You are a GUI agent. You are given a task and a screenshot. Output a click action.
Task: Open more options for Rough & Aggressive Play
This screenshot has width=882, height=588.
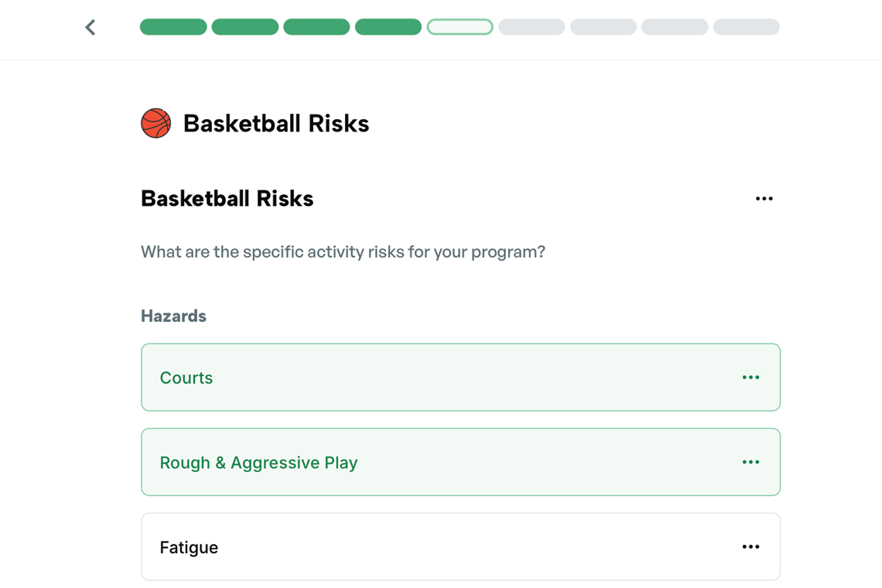point(750,462)
